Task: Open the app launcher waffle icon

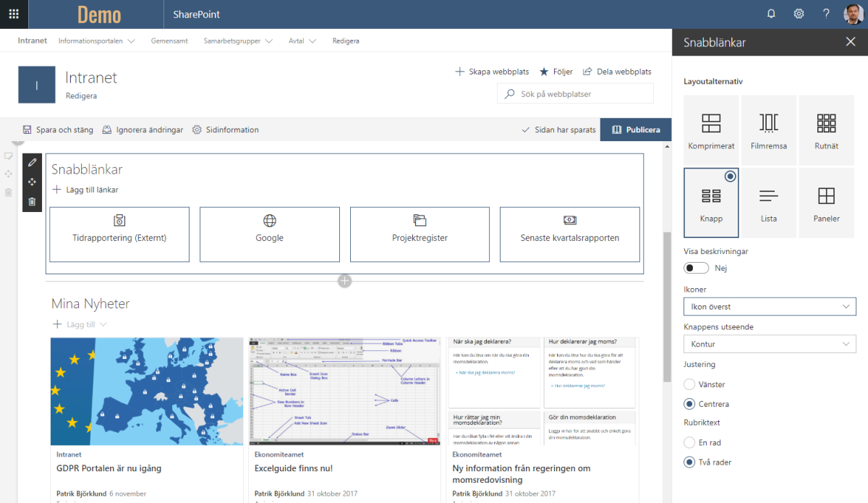Action: (x=14, y=14)
